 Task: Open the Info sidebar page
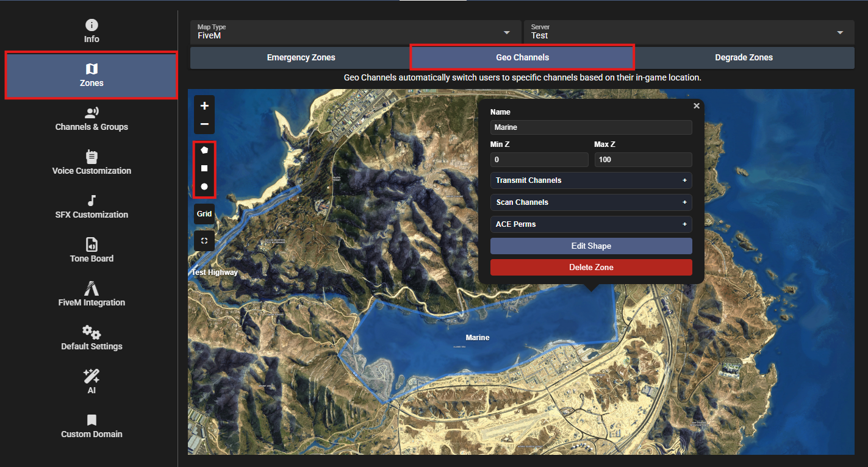coord(91,31)
